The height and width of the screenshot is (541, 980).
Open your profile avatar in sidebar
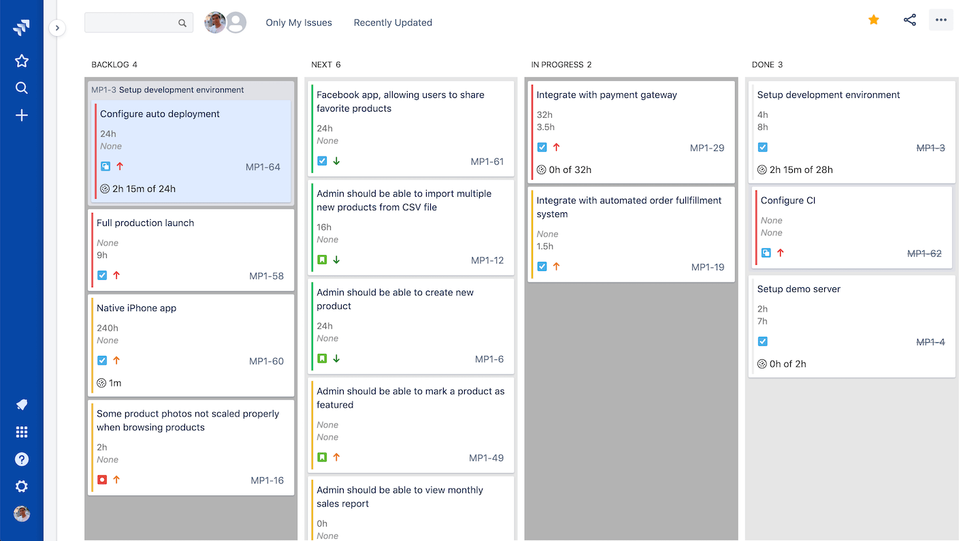coord(22,514)
